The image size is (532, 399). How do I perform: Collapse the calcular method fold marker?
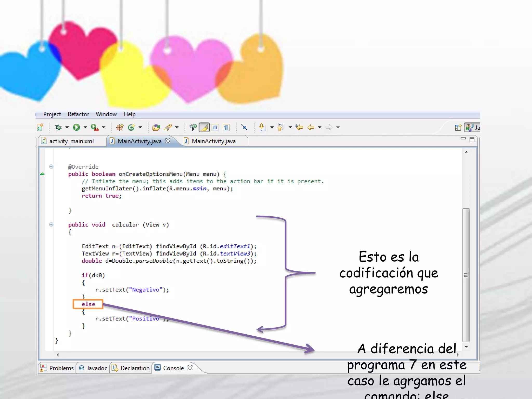51,224
